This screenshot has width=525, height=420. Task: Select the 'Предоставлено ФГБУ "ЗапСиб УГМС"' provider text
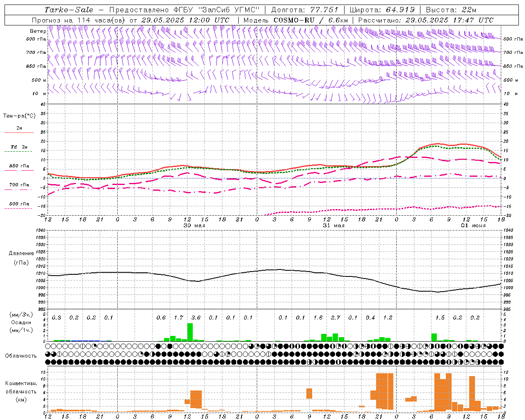pyautogui.click(x=185, y=10)
